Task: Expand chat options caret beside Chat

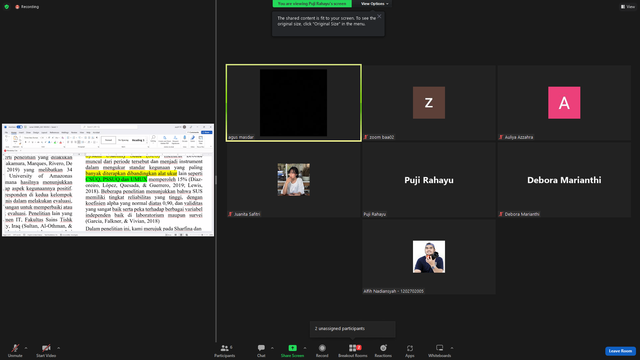Action: click(x=272, y=348)
